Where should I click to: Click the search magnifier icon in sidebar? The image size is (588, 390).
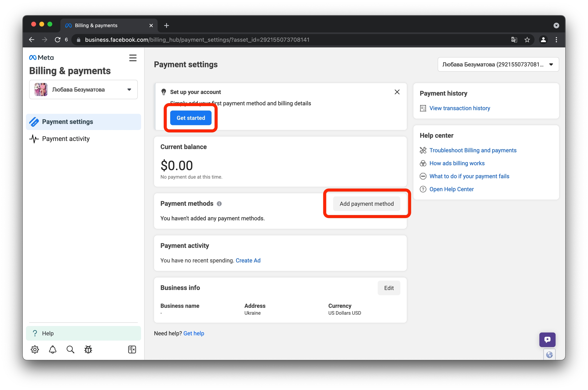point(70,349)
